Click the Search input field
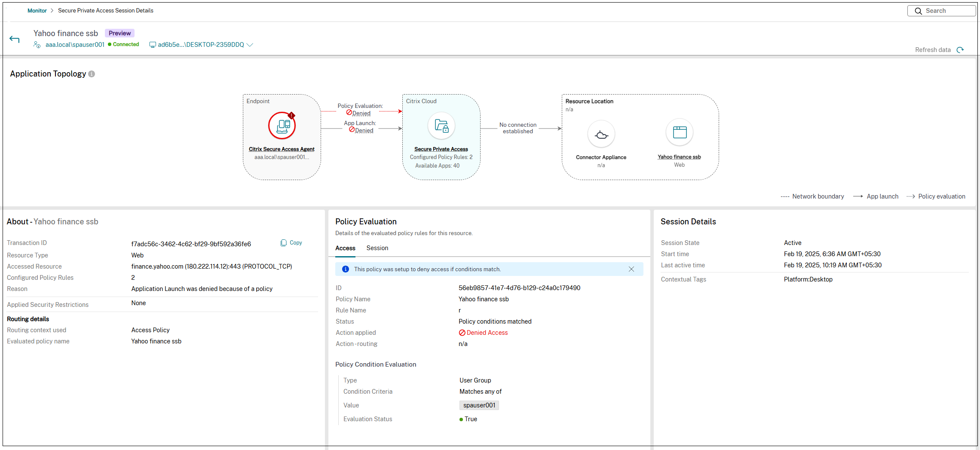 click(x=941, y=11)
